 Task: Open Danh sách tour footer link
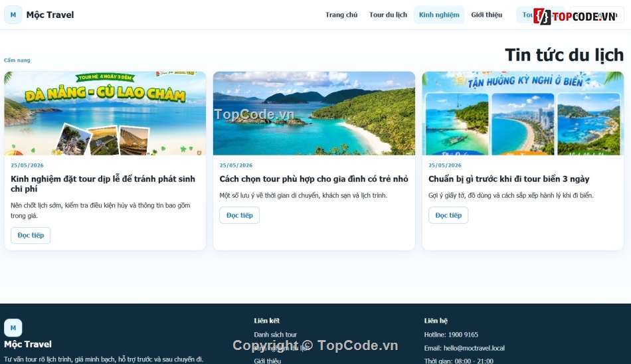tap(275, 335)
